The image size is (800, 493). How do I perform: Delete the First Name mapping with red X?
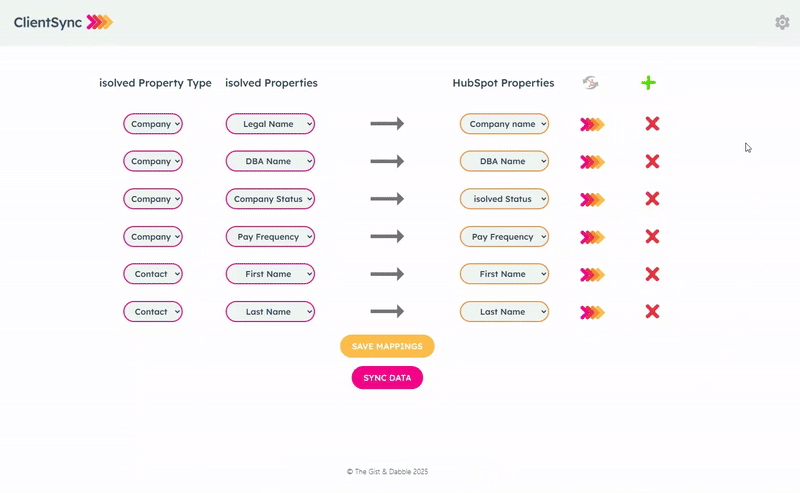click(652, 274)
